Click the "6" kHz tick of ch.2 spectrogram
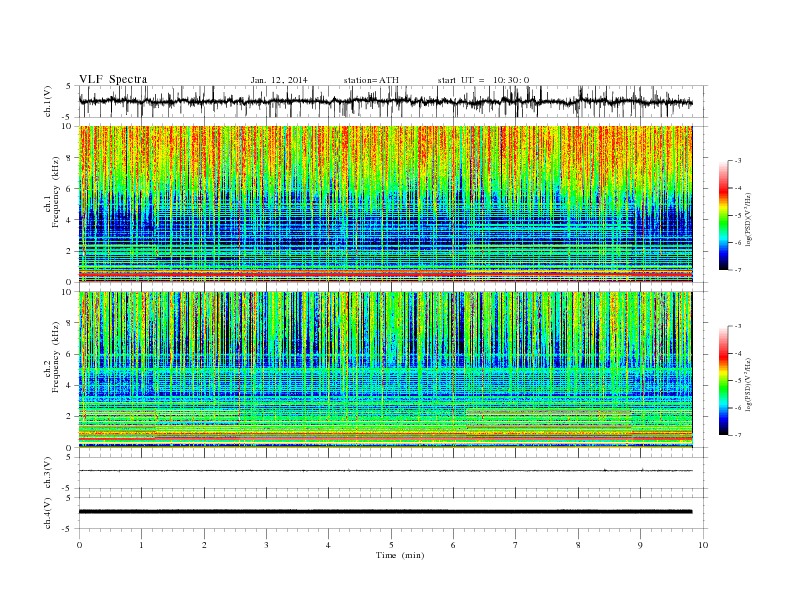 click(x=69, y=354)
